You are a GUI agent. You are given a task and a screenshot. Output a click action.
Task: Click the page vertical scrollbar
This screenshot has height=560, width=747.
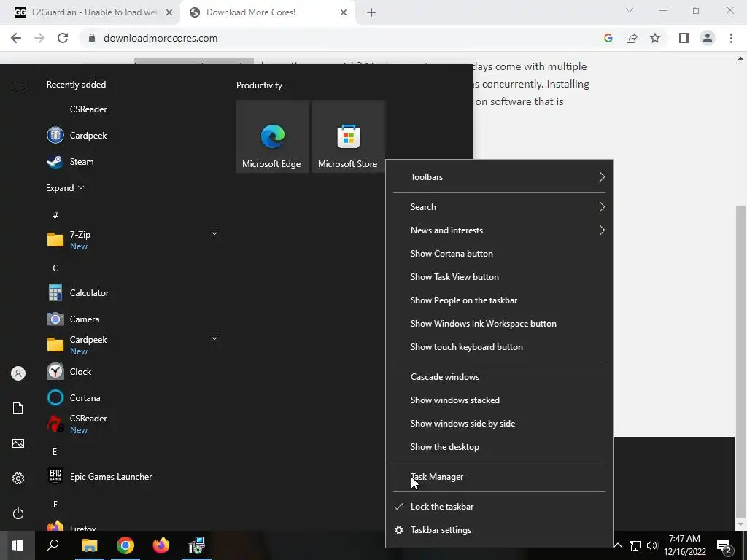(740, 362)
